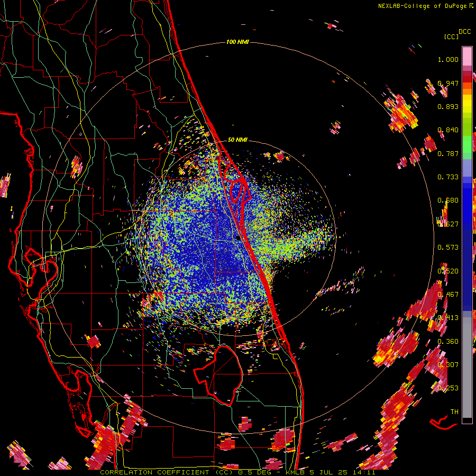Click the DCC legend header label

pos(464,32)
